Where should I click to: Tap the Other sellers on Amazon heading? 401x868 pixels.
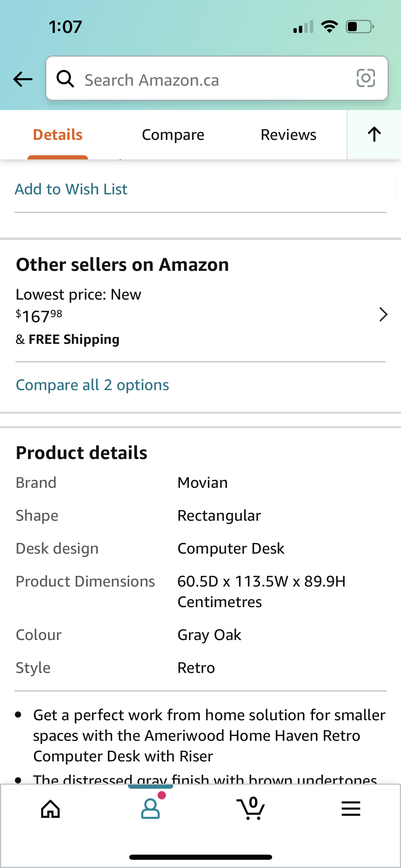(x=122, y=265)
